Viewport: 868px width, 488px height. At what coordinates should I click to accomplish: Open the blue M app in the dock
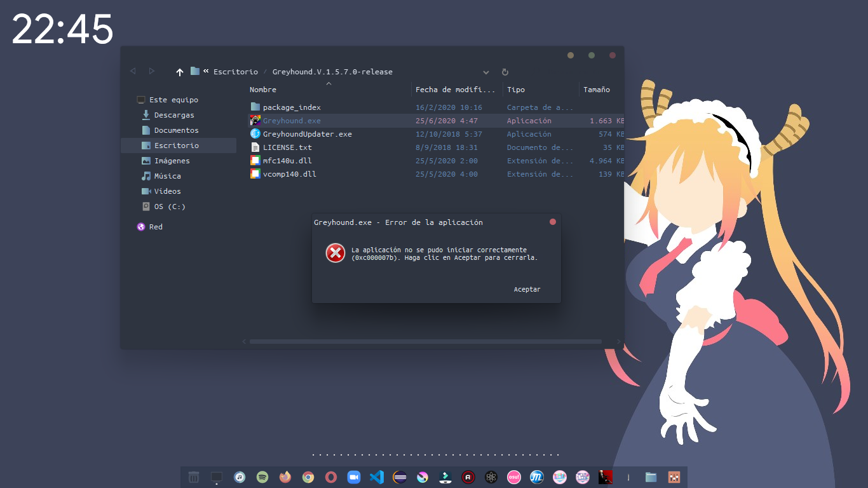[x=537, y=477]
